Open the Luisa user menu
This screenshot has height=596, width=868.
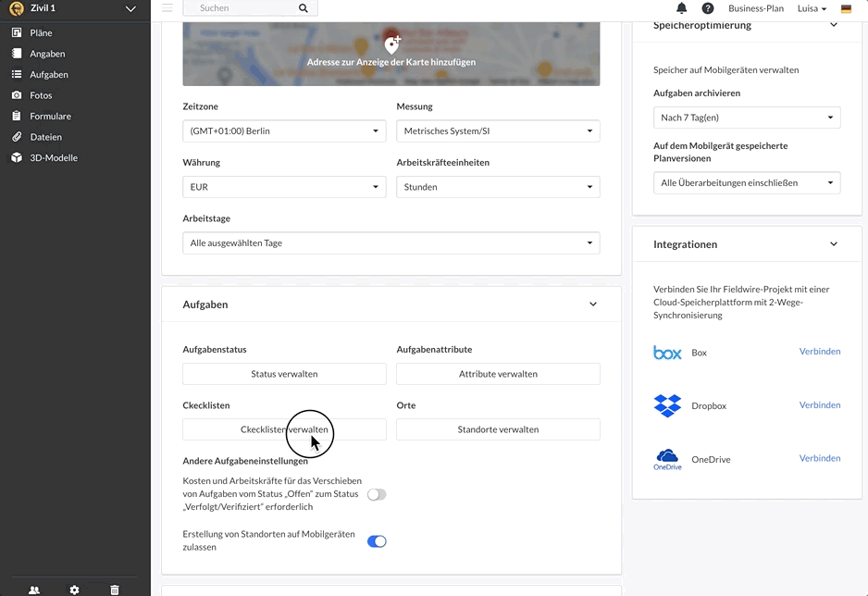click(x=812, y=8)
